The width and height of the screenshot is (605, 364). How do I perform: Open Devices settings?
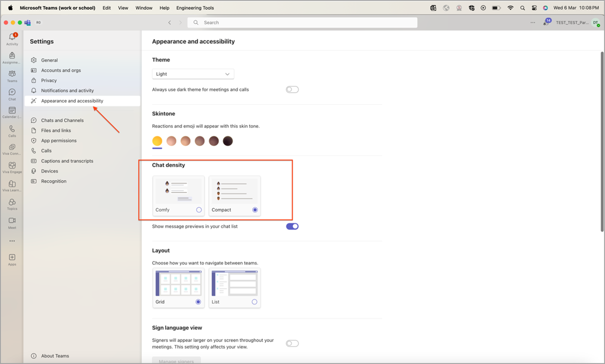pyautogui.click(x=82, y=171)
